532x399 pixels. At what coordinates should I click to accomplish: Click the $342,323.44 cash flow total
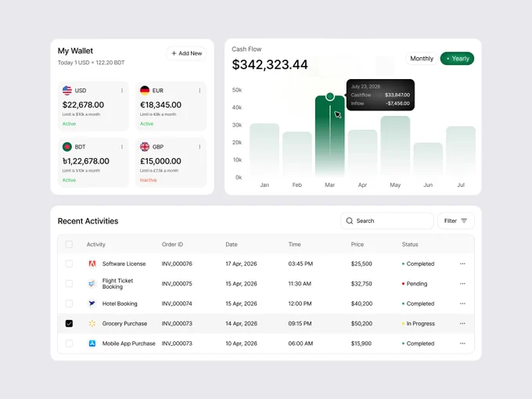coord(270,64)
